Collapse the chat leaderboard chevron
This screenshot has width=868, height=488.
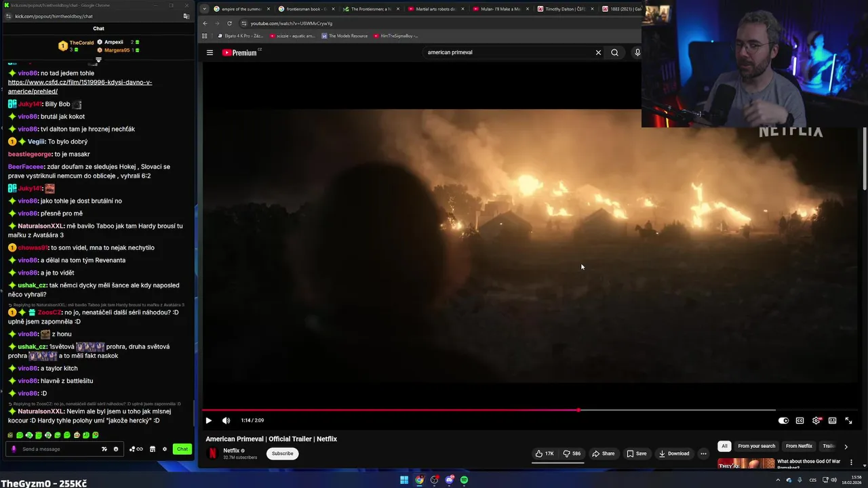[x=98, y=60]
